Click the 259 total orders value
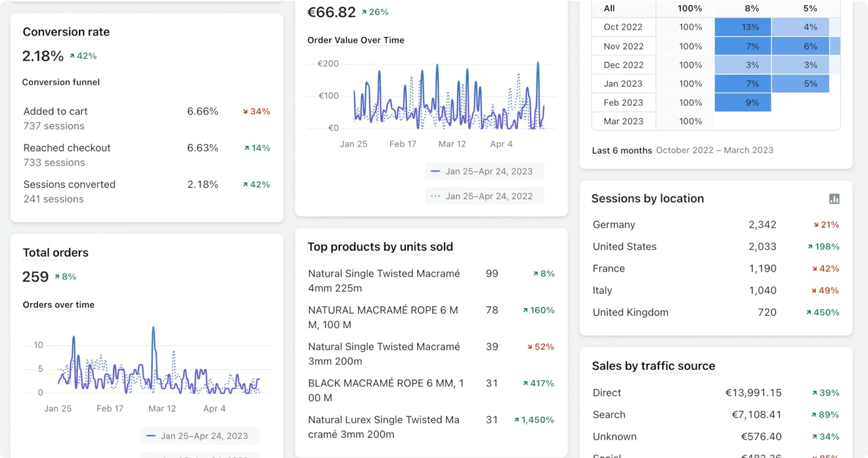 [36, 277]
